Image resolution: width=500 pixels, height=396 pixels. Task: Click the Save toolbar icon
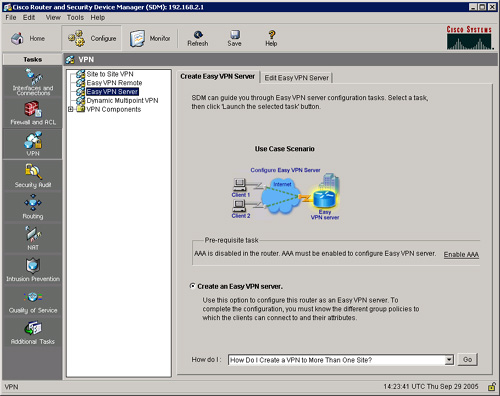[234, 39]
